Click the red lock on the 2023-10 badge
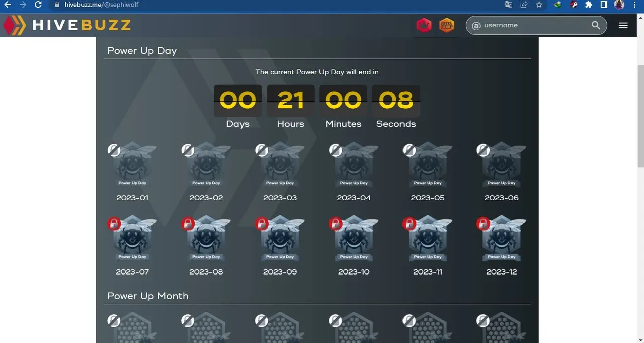This screenshot has height=343, width=644. 336,223
